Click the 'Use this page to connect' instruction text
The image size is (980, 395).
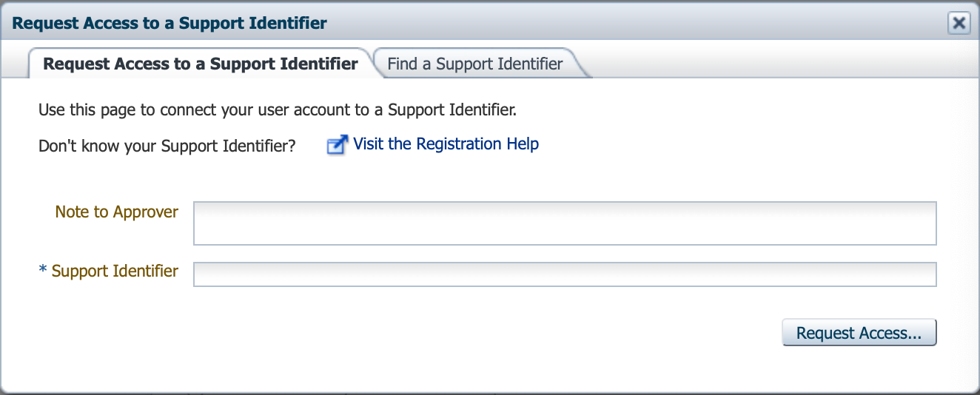[x=277, y=111]
